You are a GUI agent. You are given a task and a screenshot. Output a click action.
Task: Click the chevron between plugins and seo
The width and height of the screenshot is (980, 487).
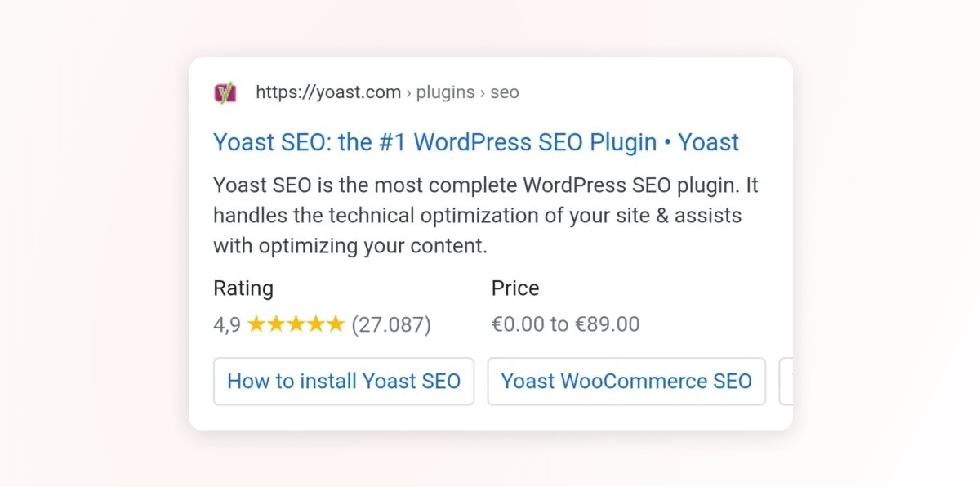click(x=483, y=94)
